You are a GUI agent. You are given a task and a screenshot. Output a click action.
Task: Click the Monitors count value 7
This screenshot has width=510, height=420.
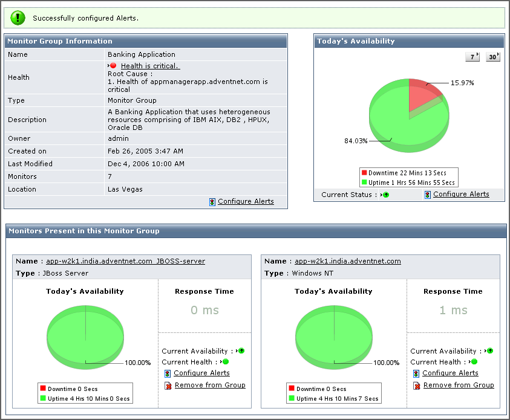point(110,176)
